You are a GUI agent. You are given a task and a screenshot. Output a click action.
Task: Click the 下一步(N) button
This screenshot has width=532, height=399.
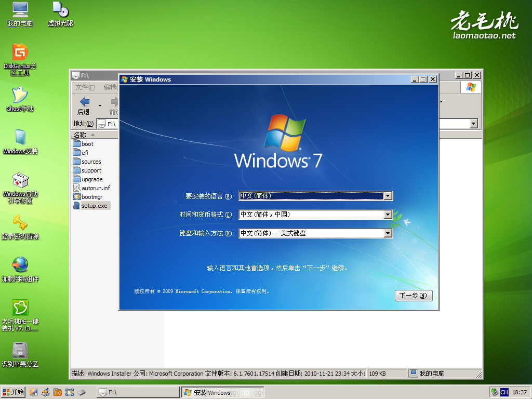click(x=414, y=296)
